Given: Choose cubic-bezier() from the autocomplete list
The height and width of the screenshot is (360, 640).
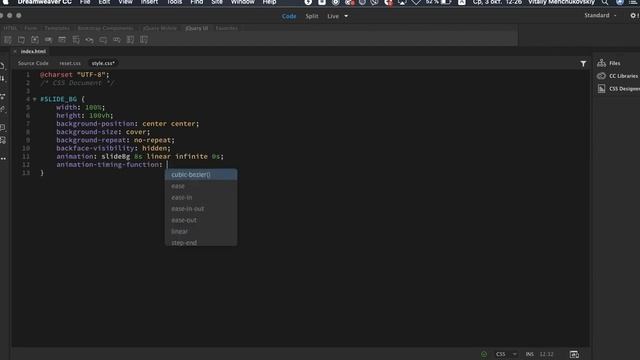Looking at the screenshot, I should 201,175.
